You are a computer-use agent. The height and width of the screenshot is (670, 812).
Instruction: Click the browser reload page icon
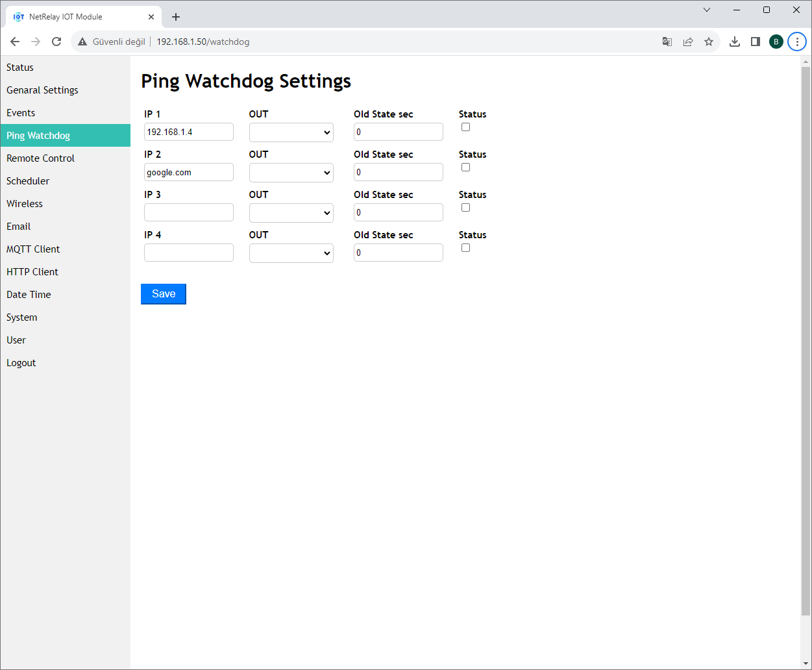pyautogui.click(x=56, y=42)
